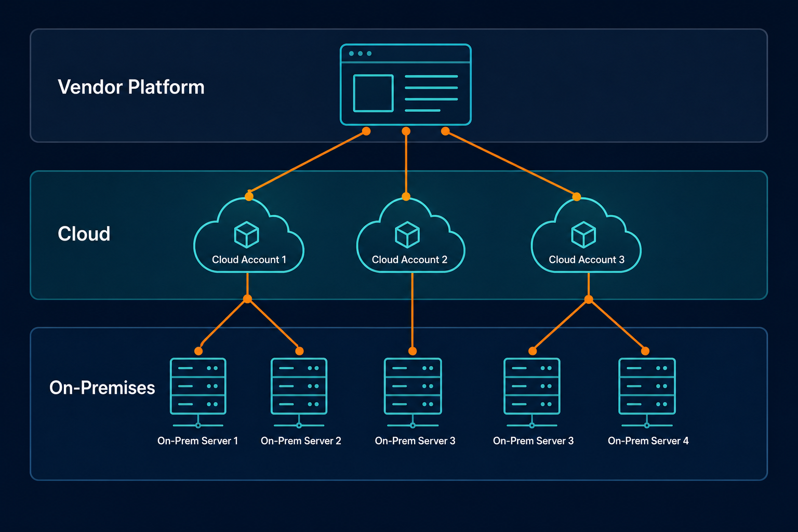Click the On-Prem Server 4 rack icon

pos(647,393)
